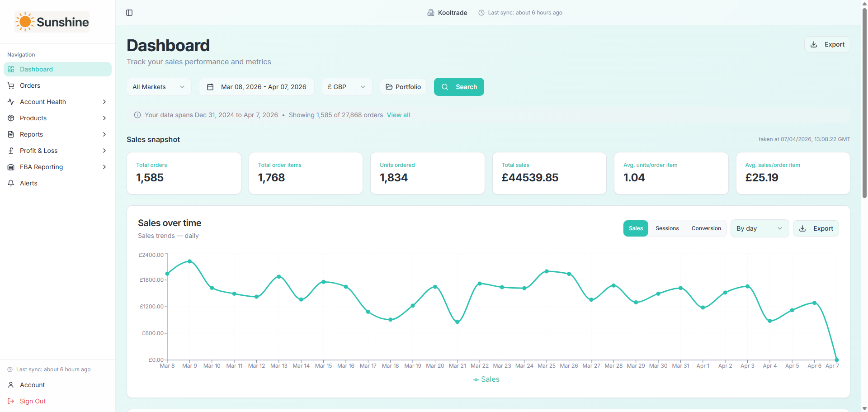Click the Reports document icon
Screen dimensions: 868x412
[11, 134]
